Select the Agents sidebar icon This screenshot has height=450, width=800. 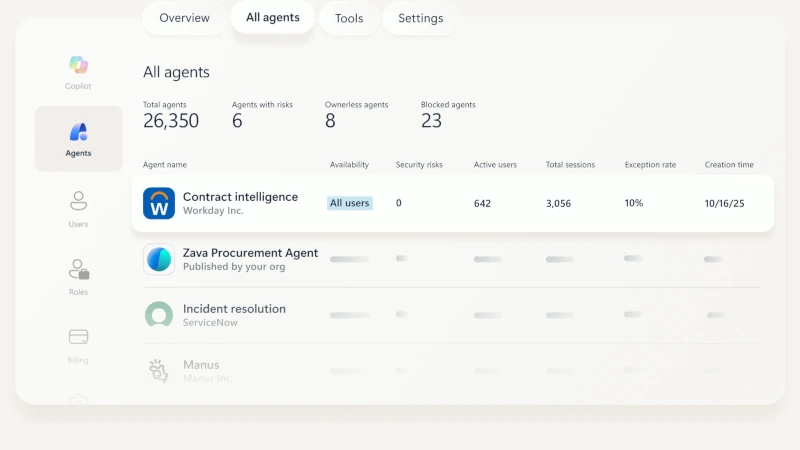click(78, 133)
